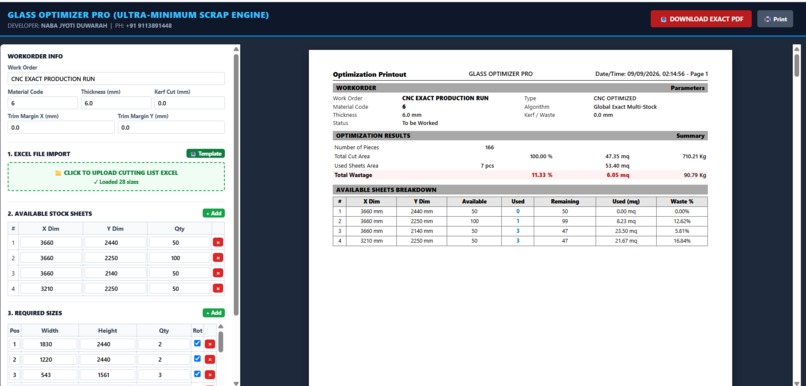Viewport: 806px width, 386px height.
Task: Edit Width 1220 in required sizes
Action: pos(50,359)
